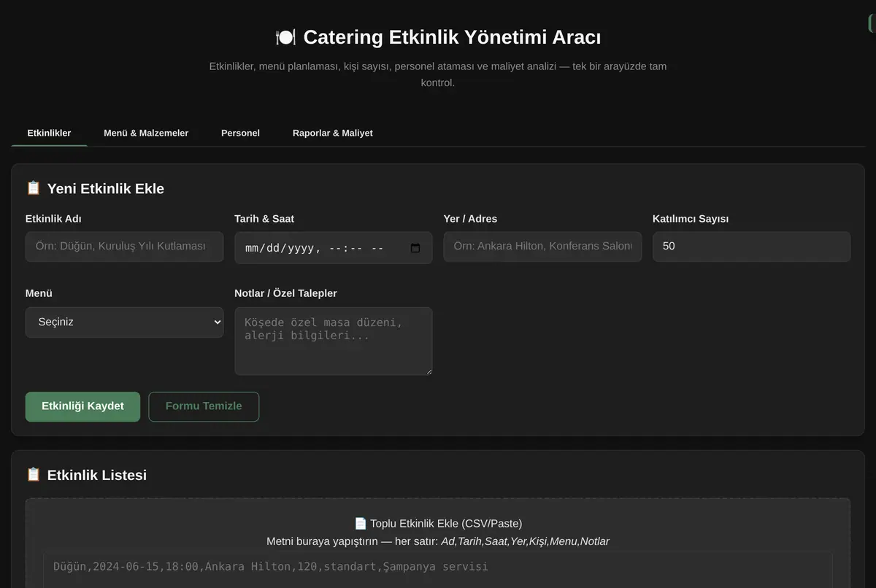Click the Notlar / Özel Talepler label

[285, 293]
